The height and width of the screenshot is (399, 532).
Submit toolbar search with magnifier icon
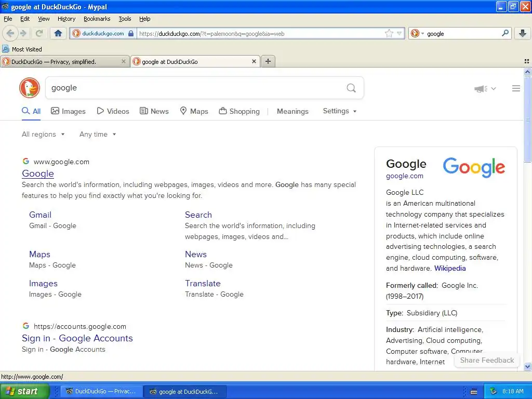click(x=505, y=33)
